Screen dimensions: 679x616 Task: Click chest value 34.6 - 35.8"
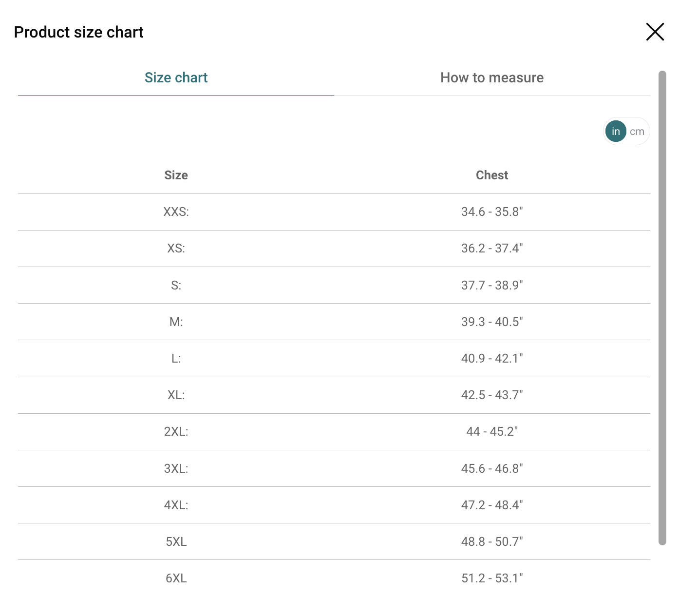(x=492, y=212)
